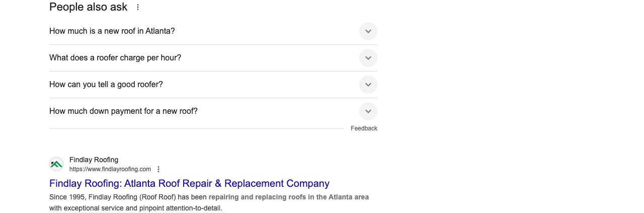Viewport: 644px width, 213px height.
Task: Click the snippet line about exceptional service
Action: [135, 208]
